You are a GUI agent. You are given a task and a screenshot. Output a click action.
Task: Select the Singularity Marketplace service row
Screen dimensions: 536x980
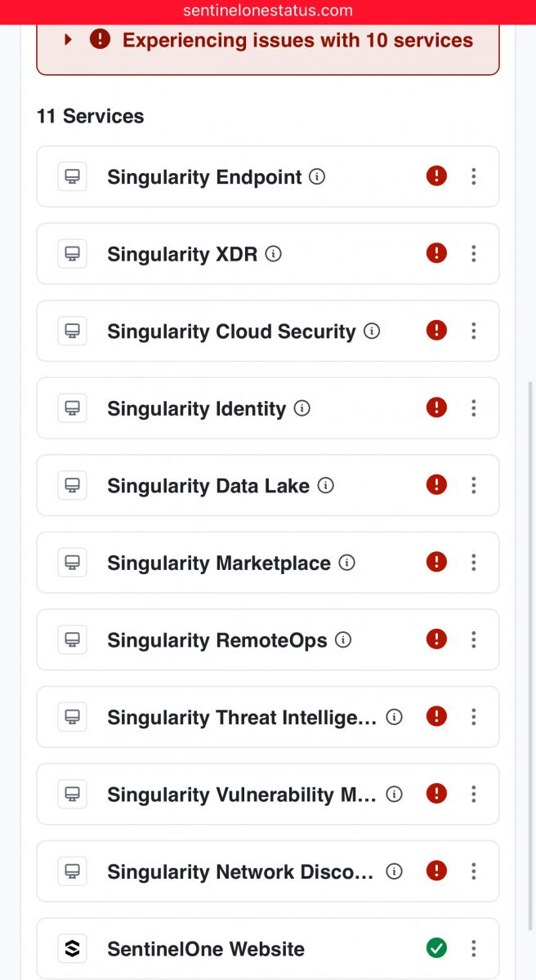[x=268, y=563]
